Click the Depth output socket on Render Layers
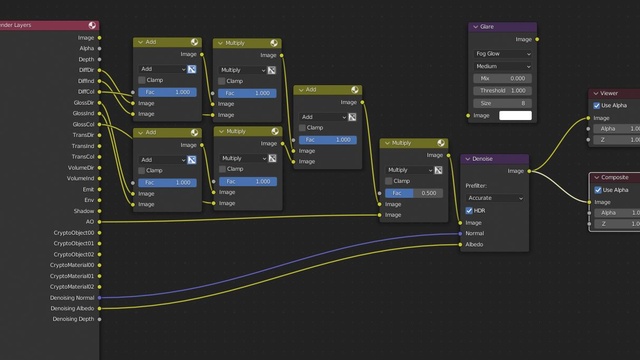This screenshot has width=640, height=360. coord(100,59)
